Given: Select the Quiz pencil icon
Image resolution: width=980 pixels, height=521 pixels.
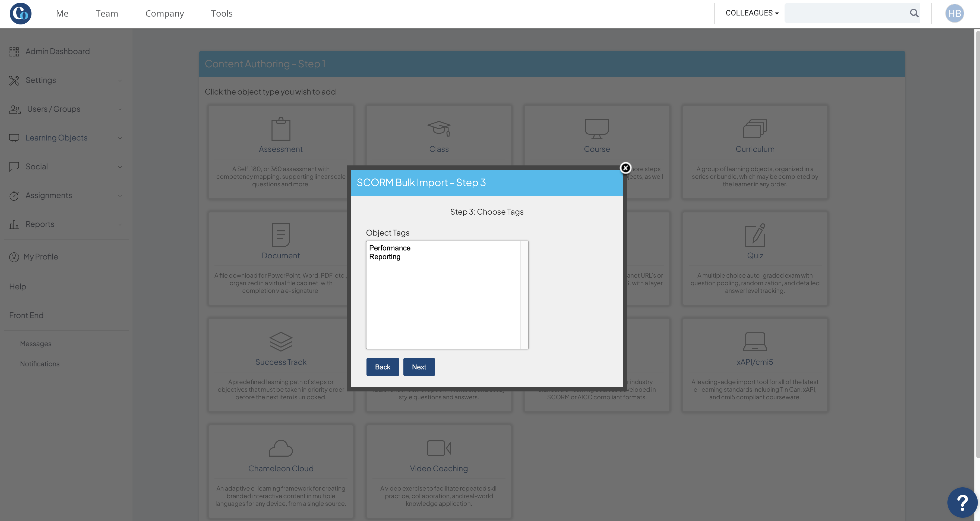Looking at the screenshot, I should [755, 235].
